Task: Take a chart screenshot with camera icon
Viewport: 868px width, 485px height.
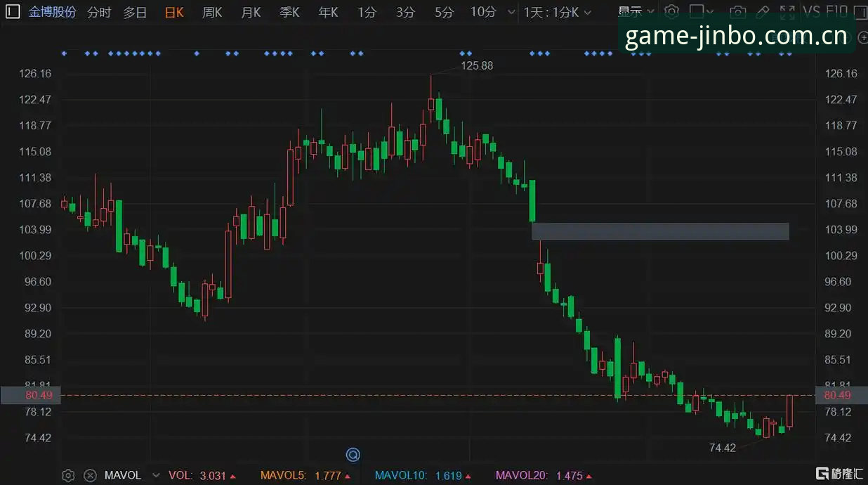Action: [x=737, y=11]
